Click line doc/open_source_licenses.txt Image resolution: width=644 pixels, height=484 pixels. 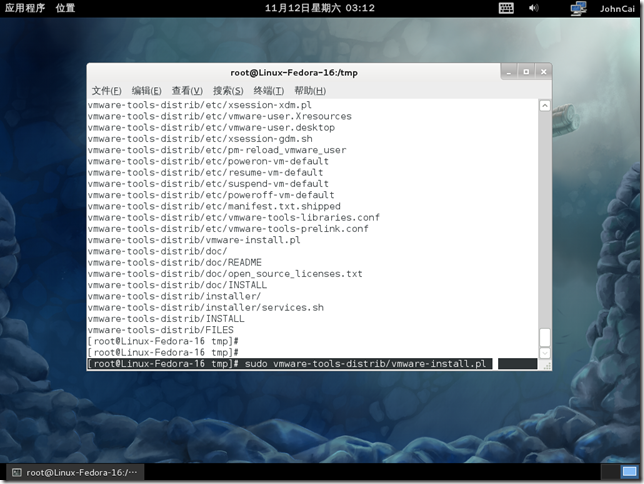(225, 274)
